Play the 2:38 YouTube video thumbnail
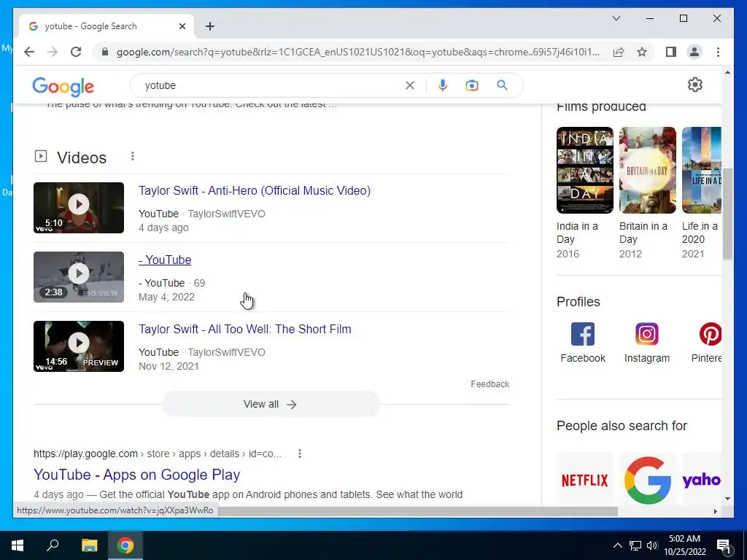The height and width of the screenshot is (560, 747). tap(79, 277)
